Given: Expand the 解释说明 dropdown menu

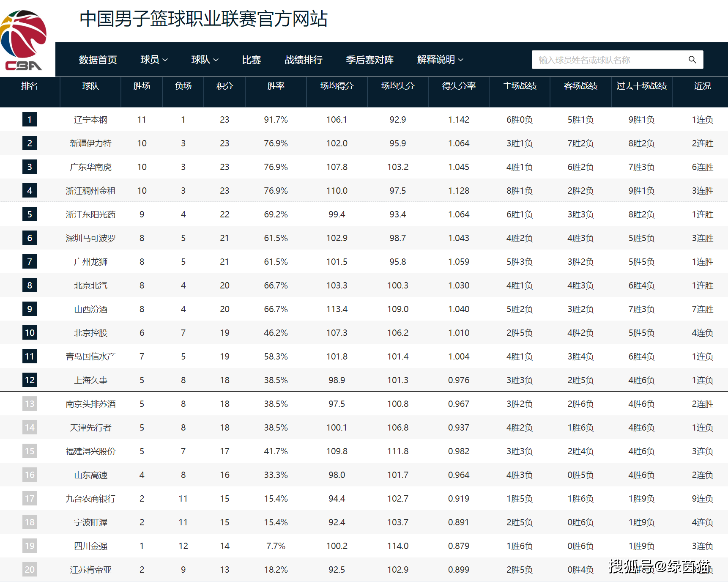Looking at the screenshot, I should [440, 60].
